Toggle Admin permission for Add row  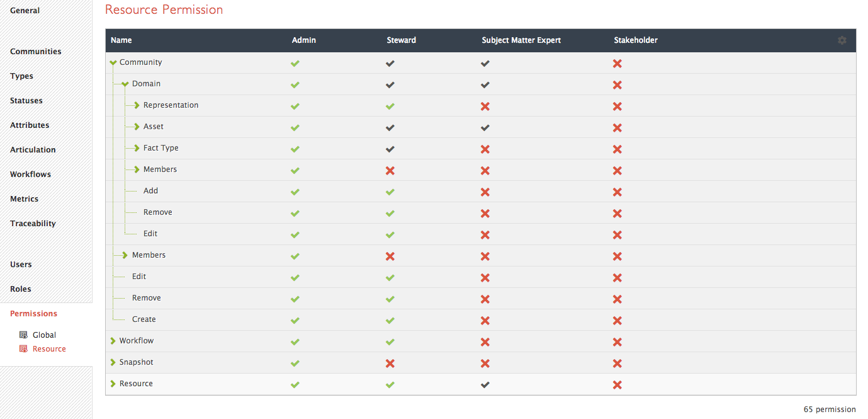click(x=295, y=192)
